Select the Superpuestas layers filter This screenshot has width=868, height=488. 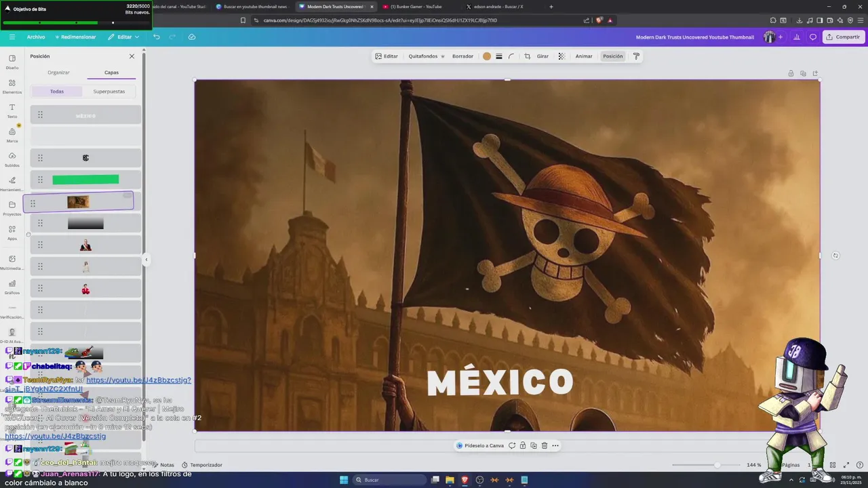pos(109,91)
